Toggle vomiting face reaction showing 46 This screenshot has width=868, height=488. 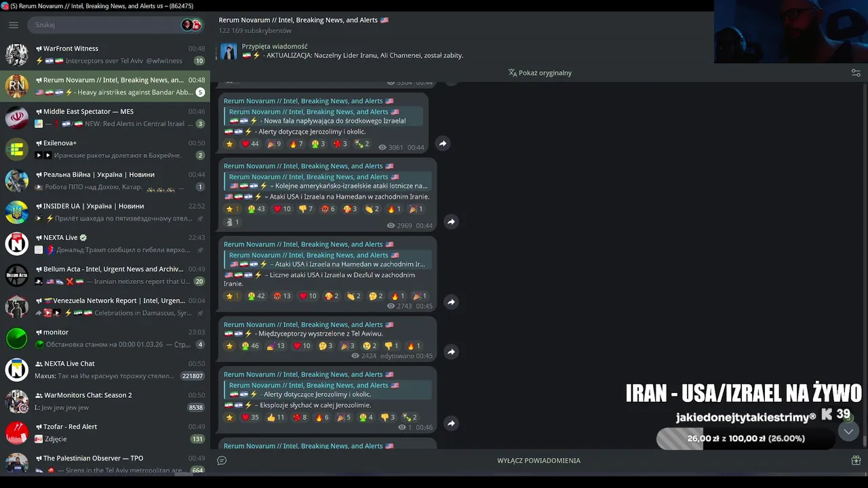pos(250,346)
